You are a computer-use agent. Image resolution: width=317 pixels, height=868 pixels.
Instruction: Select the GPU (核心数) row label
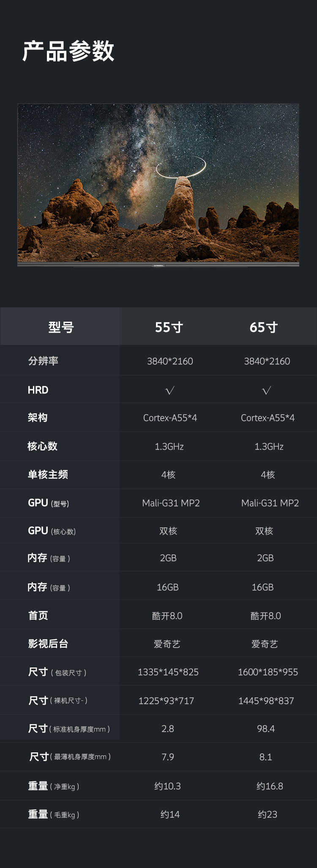[x=52, y=531]
